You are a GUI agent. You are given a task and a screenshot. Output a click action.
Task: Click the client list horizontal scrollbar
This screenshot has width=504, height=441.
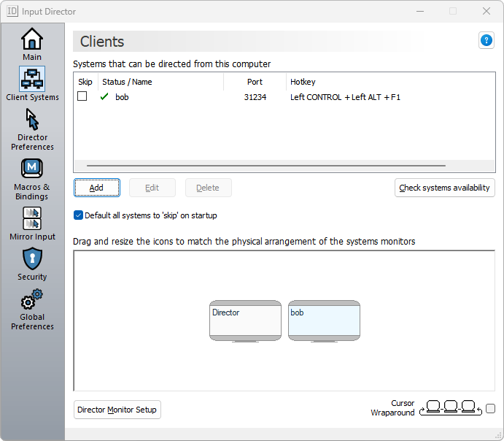tap(266, 166)
